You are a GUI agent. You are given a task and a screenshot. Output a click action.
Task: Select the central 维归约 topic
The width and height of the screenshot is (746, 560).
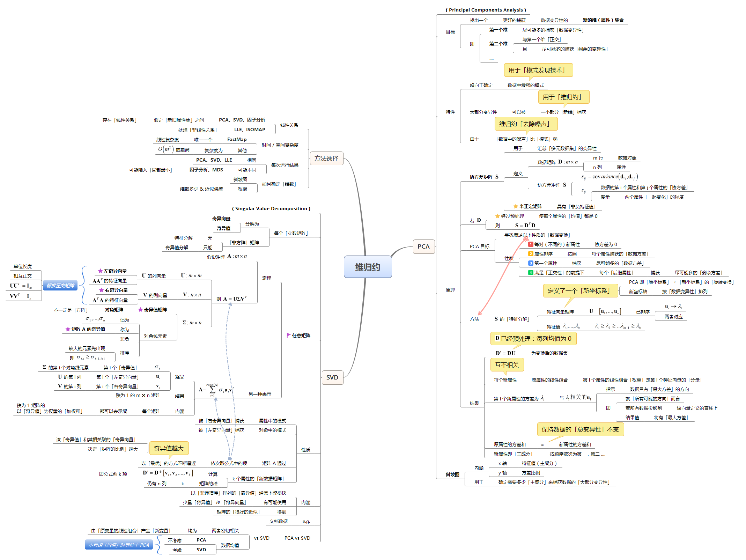point(368,267)
